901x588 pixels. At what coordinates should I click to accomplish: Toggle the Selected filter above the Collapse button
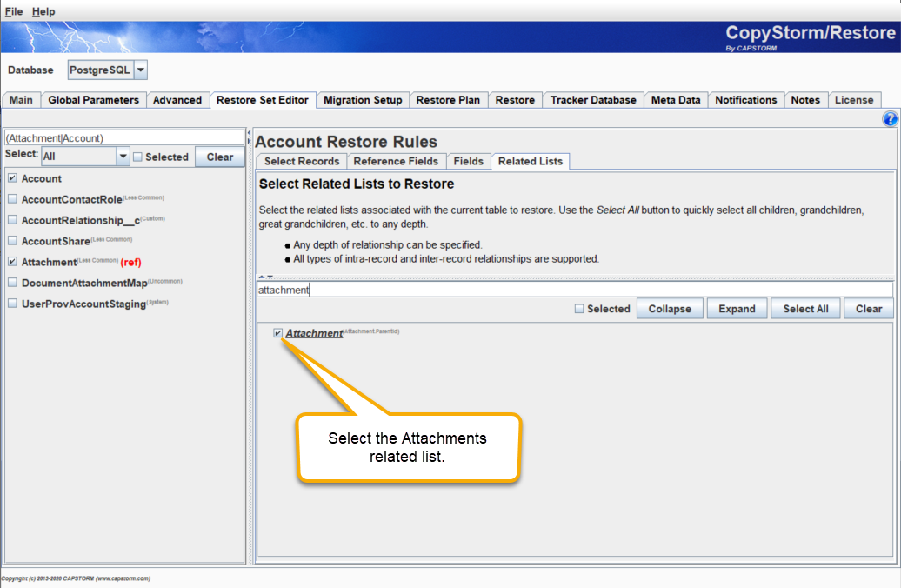click(578, 308)
